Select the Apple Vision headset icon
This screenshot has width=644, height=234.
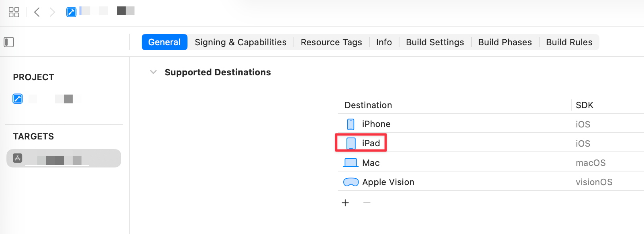point(351,182)
